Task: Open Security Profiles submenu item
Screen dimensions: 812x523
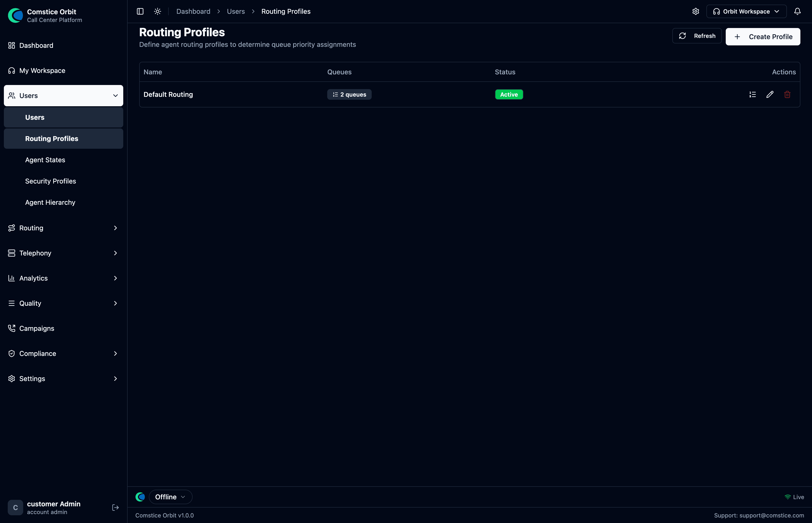Action: coord(64,181)
